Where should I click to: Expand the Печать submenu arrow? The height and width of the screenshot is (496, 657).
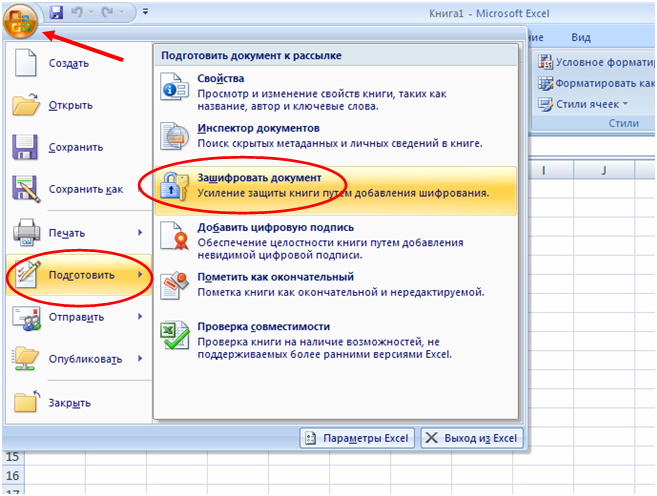click(140, 232)
